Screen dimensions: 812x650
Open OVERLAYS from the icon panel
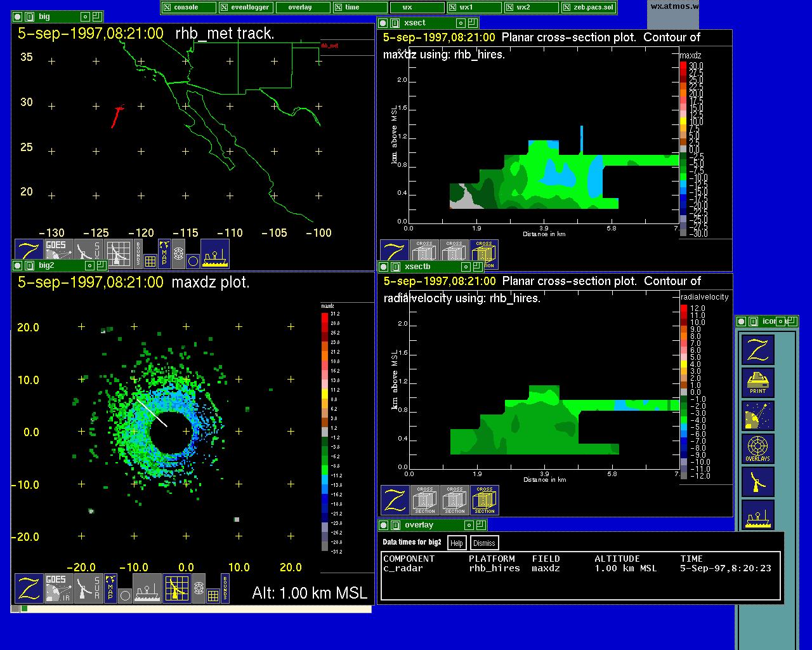pos(758,449)
